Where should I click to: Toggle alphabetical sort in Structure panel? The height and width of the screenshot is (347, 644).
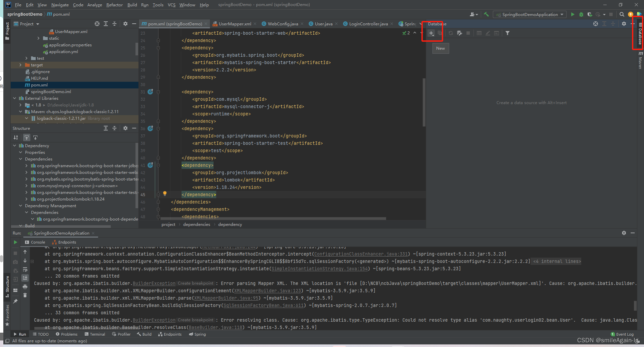click(x=16, y=137)
